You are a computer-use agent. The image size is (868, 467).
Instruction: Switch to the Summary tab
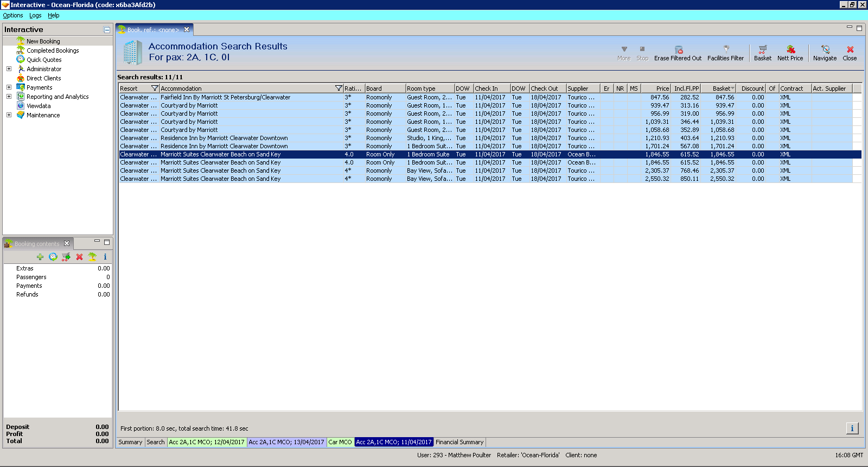(x=130, y=442)
